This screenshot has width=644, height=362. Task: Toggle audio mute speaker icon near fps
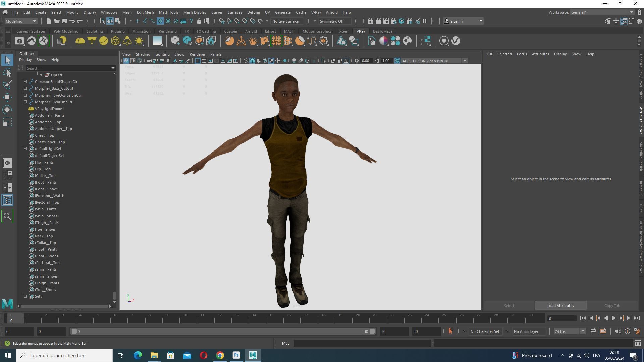tap(618, 331)
